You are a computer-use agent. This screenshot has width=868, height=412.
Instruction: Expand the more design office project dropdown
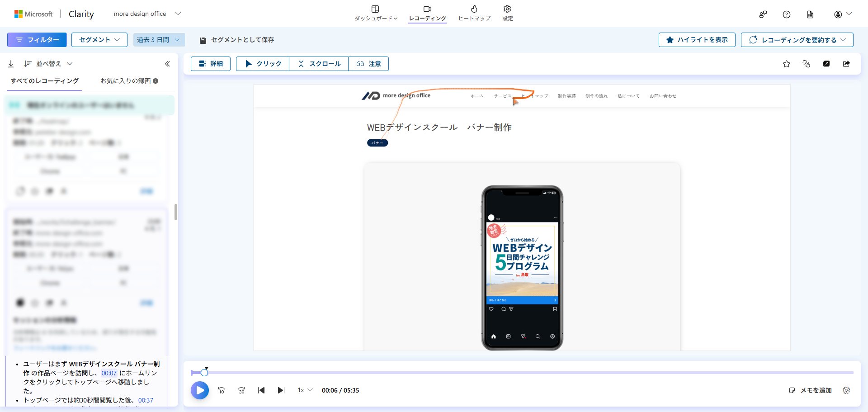147,14
